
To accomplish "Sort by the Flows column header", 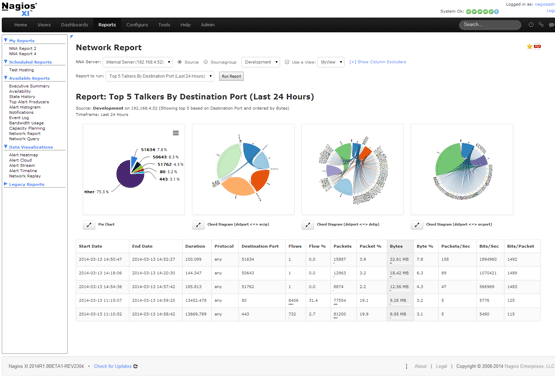I will (296, 246).
